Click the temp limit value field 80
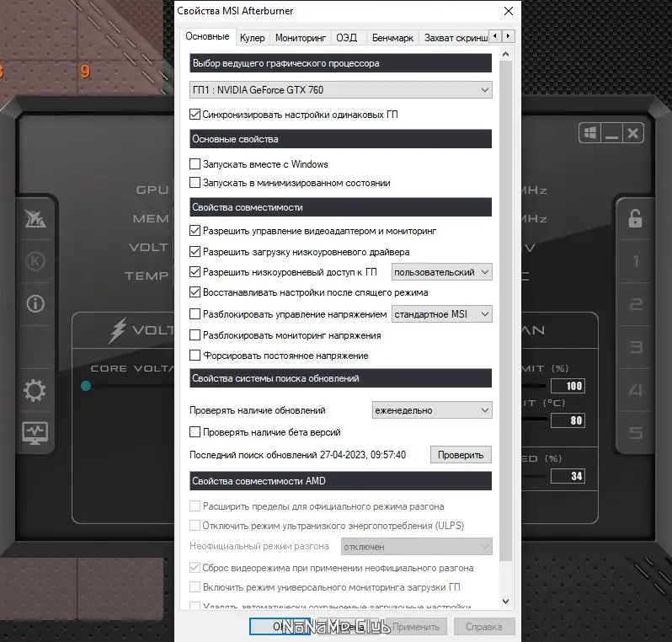 click(x=568, y=420)
